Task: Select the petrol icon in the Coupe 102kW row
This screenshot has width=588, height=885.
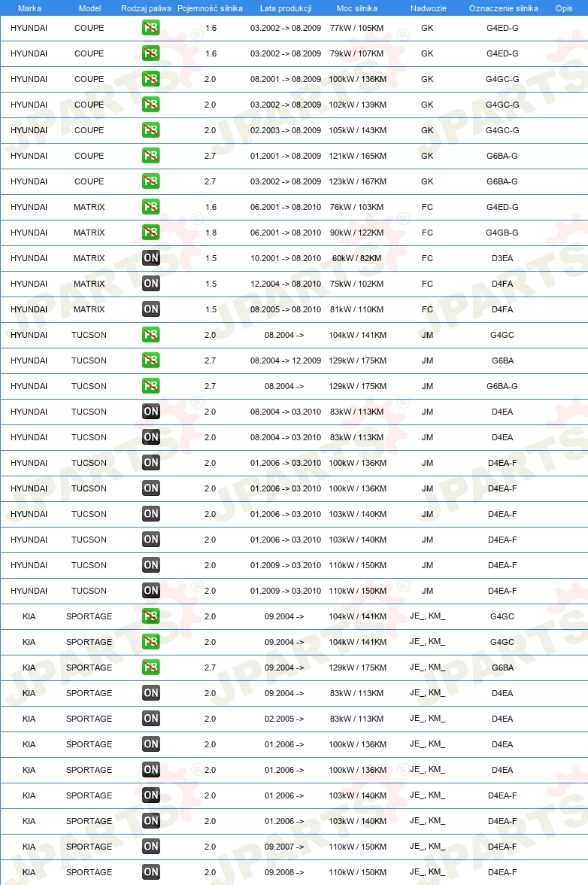Action: (150, 105)
